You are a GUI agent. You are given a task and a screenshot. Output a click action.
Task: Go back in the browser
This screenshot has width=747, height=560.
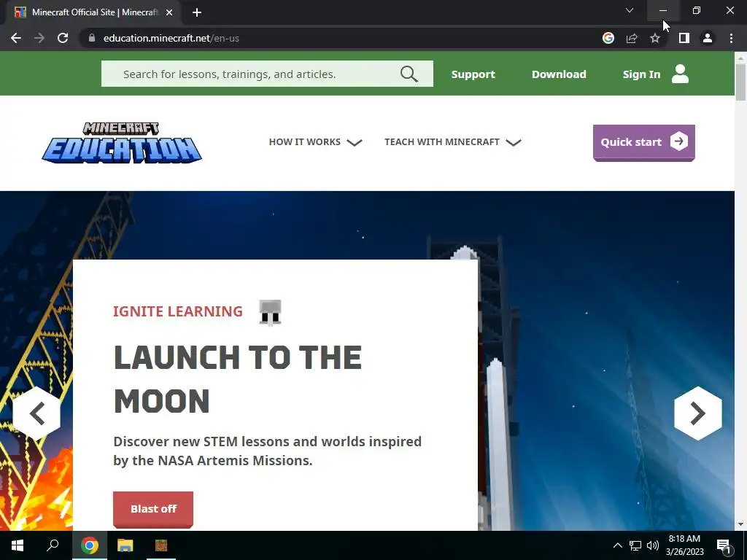coord(16,38)
